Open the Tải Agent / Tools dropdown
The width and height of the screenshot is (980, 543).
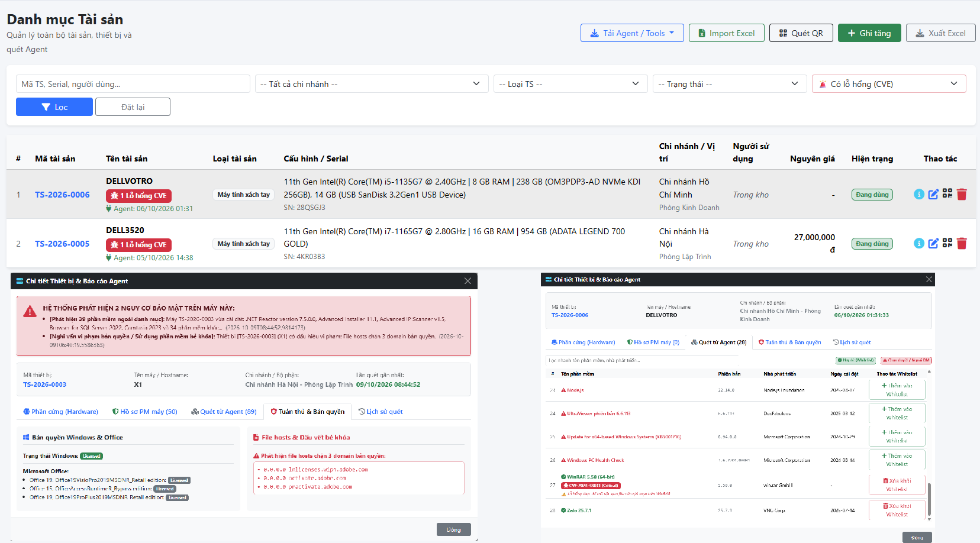click(x=632, y=33)
